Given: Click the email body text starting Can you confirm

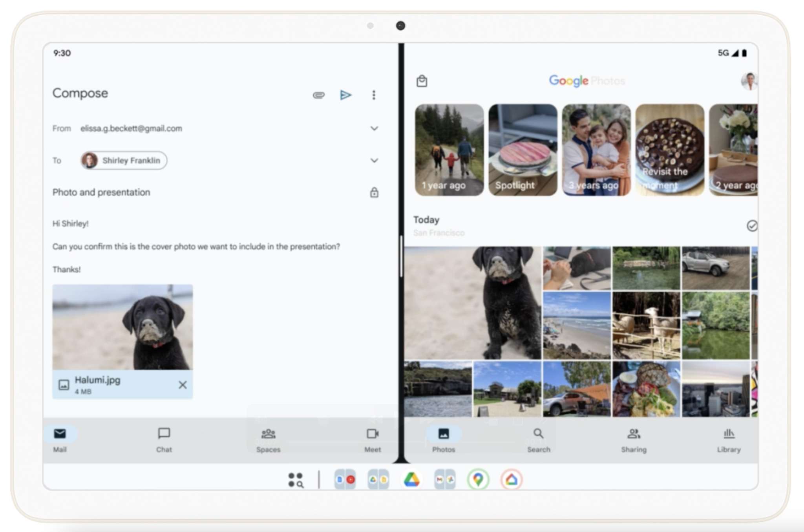Looking at the screenshot, I should [x=196, y=247].
